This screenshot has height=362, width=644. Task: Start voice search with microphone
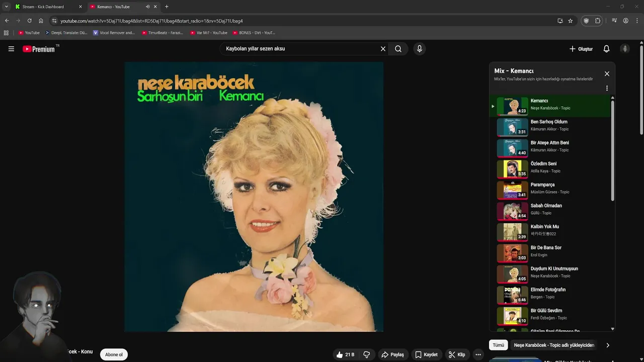(x=419, y=49)
